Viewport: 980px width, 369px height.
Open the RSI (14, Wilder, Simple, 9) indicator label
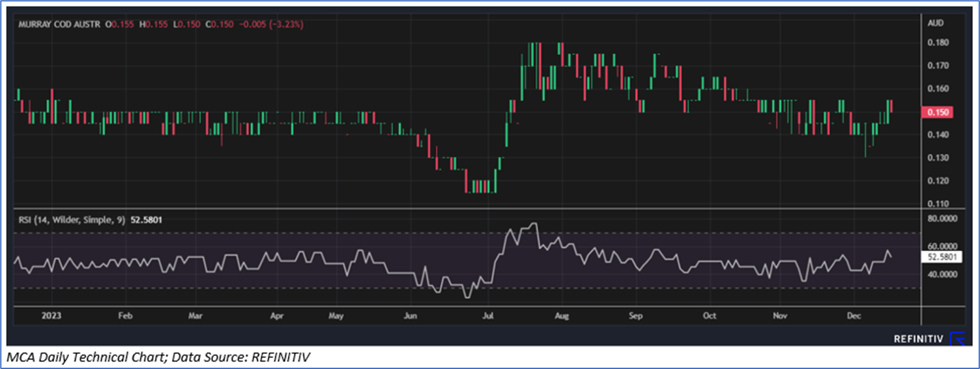[69, 220]
